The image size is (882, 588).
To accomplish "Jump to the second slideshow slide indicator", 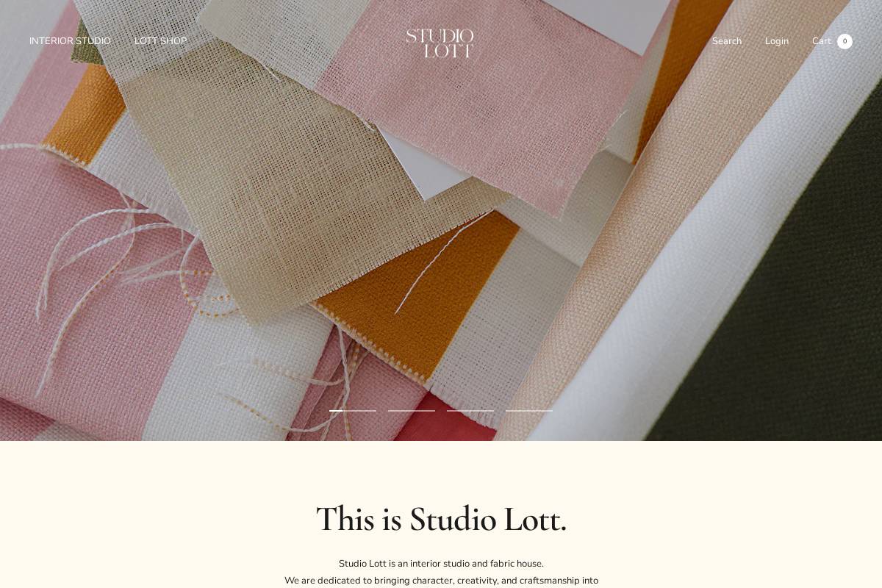I will click(x=412, y=410).
